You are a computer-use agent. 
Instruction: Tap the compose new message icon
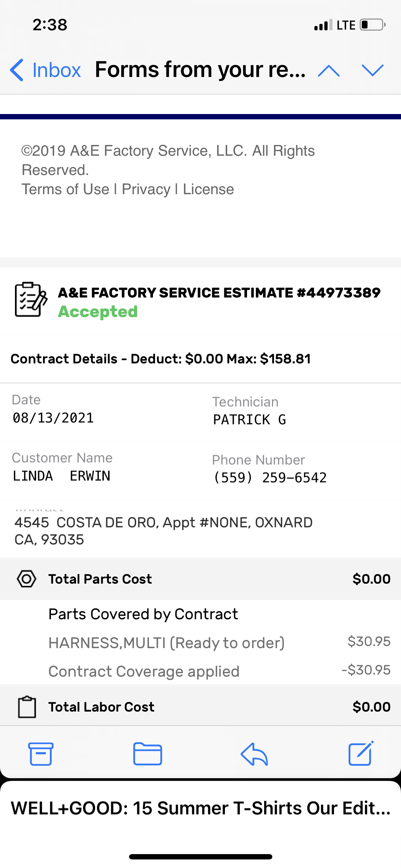pyautogui.click(x=361, y=753)
